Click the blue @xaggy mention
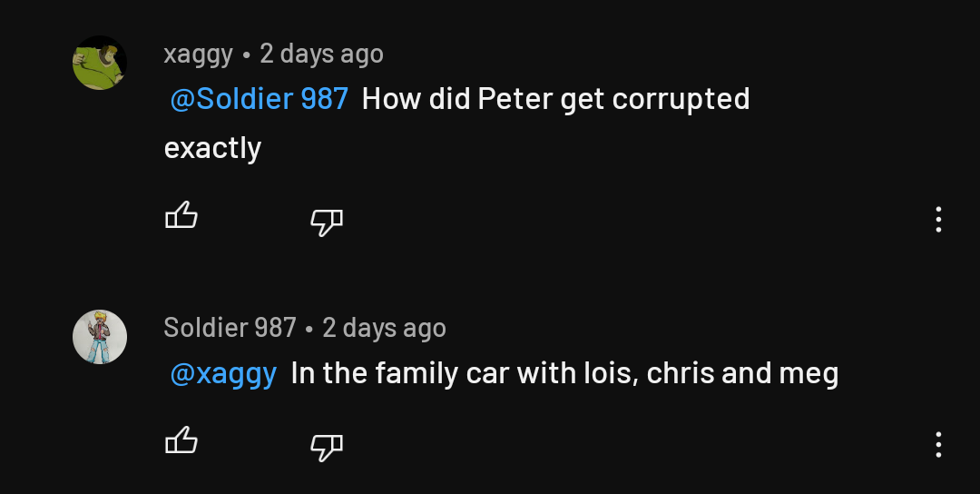 click(x=223, y=373)
